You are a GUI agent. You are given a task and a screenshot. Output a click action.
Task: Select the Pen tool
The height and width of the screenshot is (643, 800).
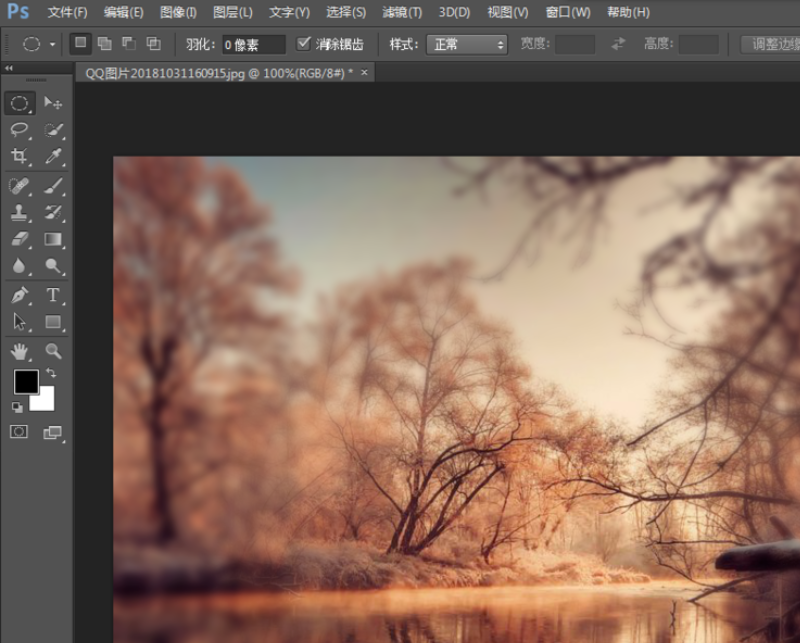(x=20, y=295)
